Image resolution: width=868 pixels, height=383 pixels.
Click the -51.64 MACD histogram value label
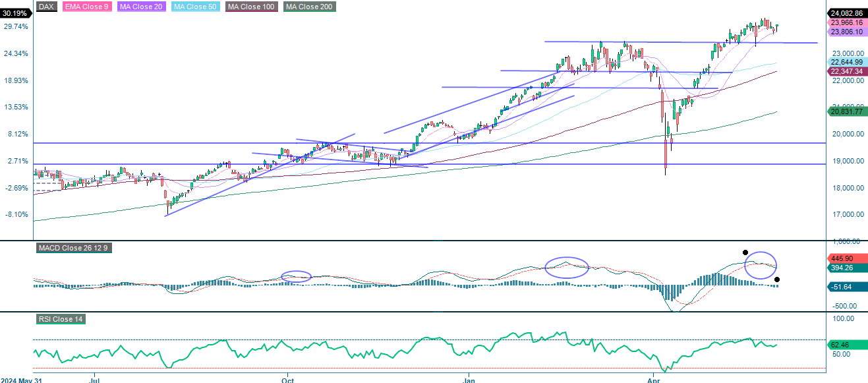[842, 287]
